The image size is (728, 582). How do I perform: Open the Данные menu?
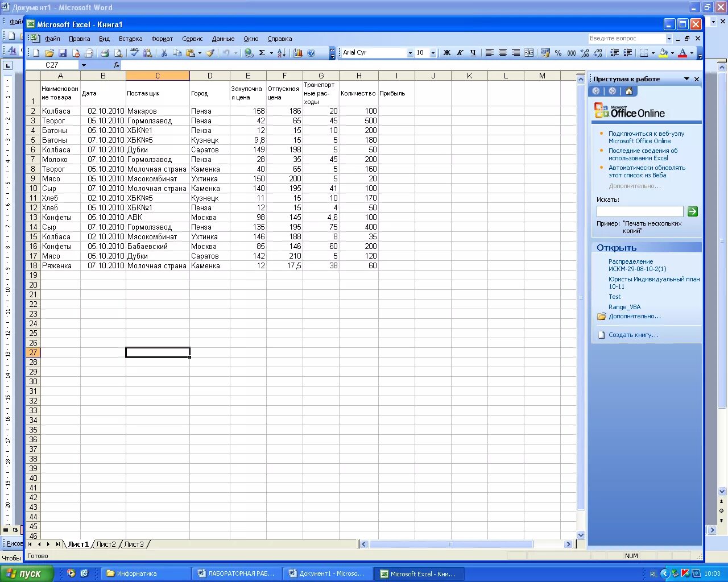pos(223,39)
